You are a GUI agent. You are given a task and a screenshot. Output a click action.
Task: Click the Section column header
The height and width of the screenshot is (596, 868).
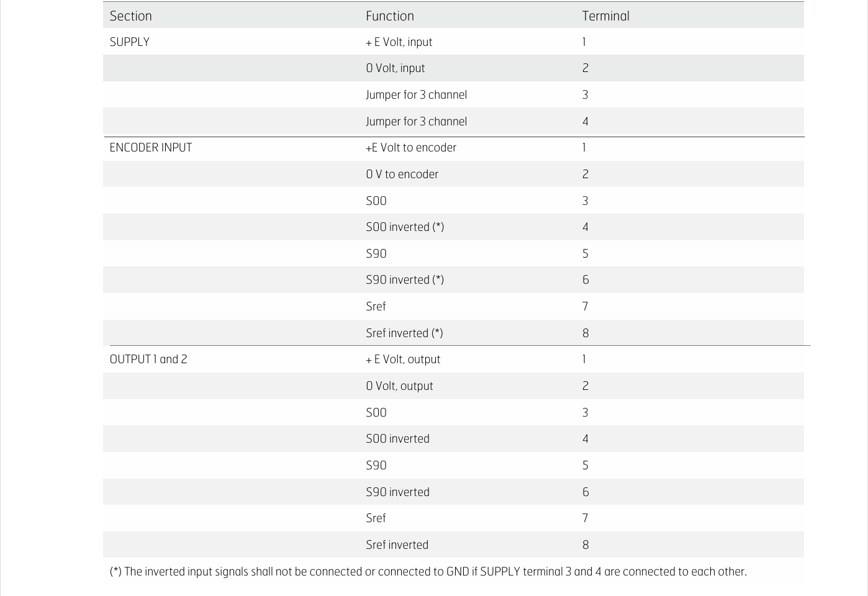click(130, 16)
